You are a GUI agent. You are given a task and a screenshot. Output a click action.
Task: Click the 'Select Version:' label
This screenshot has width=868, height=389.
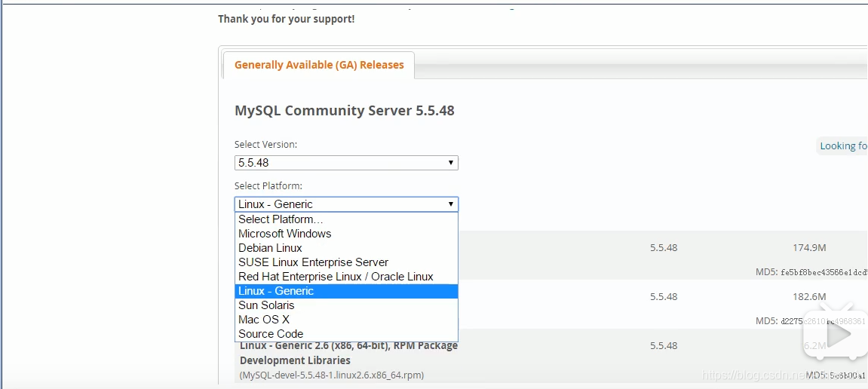point(265,145)
